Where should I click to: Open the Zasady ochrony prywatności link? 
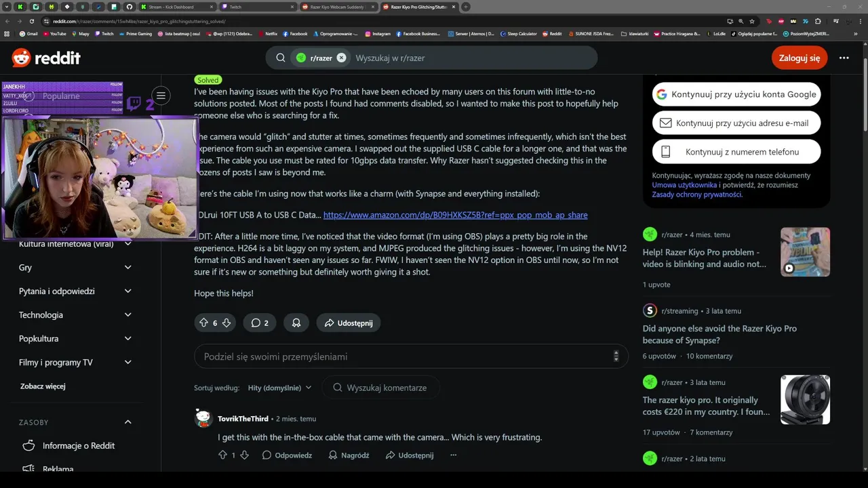(696, 195)
